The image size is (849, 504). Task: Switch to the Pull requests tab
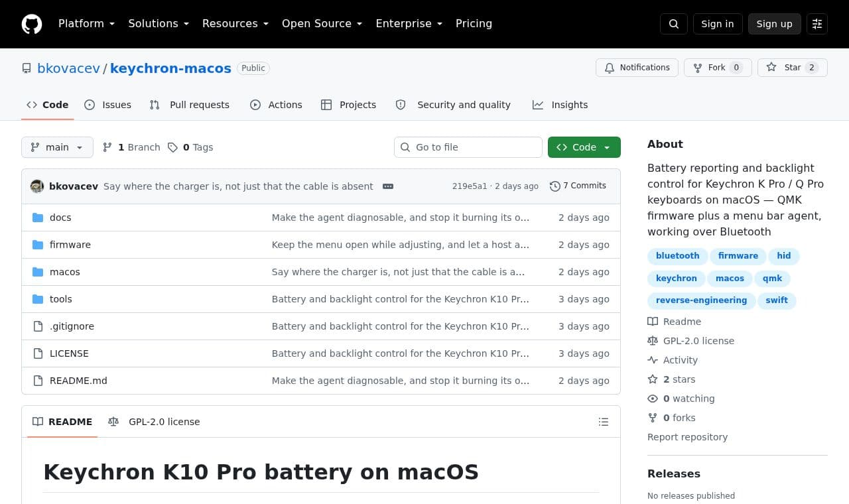(x=190, y=105)
